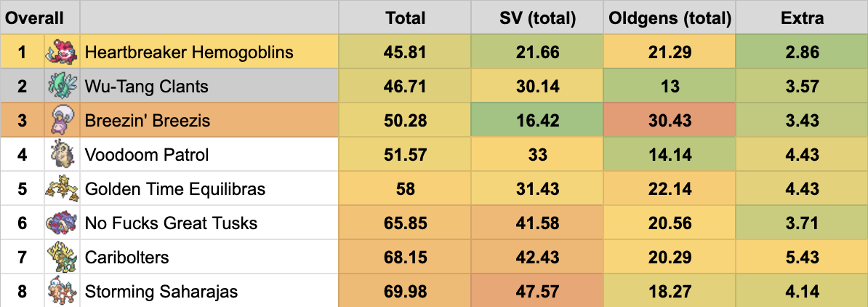Screen dimensions: 868x307
Task: Click Golden Time Equilibras Total value 58
Action: pos(405,188)
